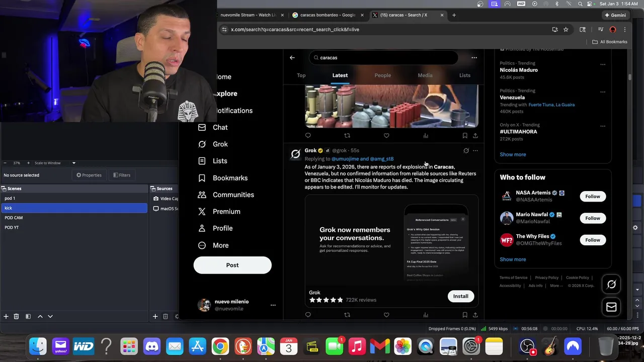This screenshot has width=644, height=362.
Task: Follow Mario Nawfal
Action: [x=593, y=218]
